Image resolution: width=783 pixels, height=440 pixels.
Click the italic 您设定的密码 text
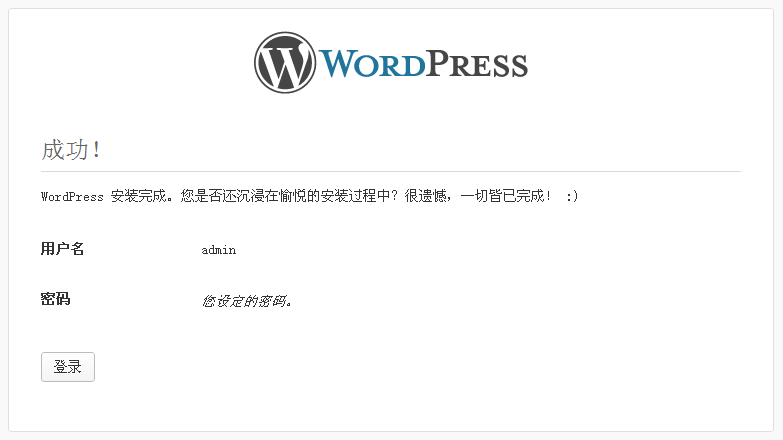coord(247,301)
